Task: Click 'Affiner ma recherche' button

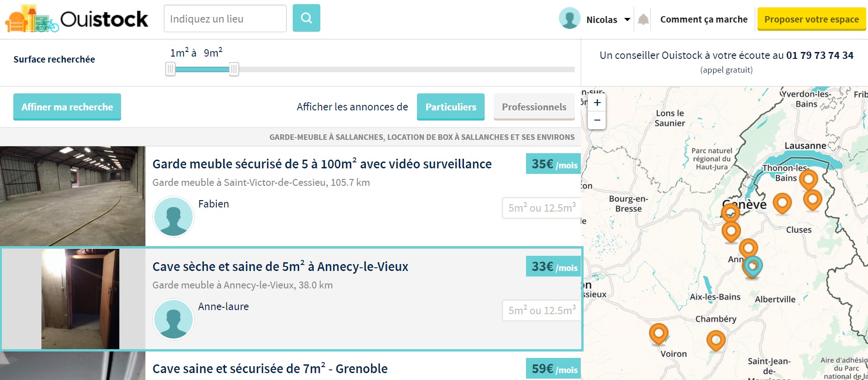Action: coord(67,107)
